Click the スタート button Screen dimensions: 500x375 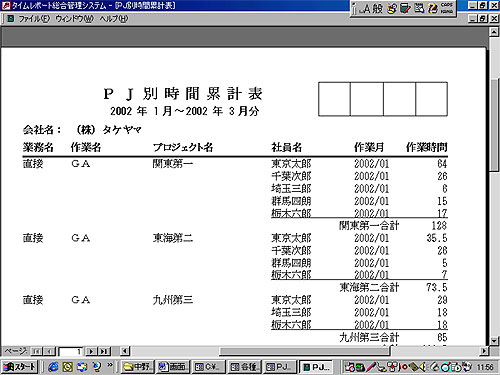coord(20,367)
